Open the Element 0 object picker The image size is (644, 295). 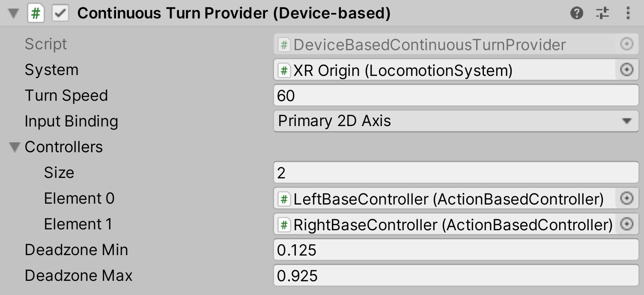point(626,198)
